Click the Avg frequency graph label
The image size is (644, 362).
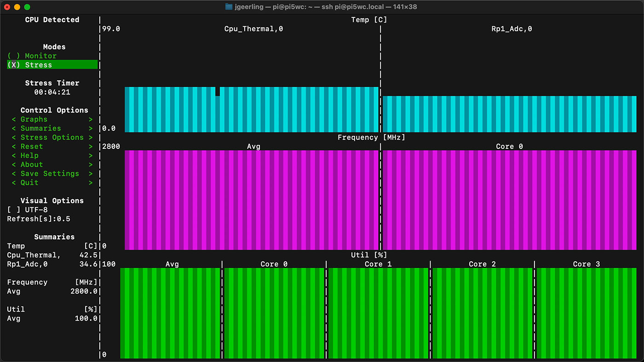coord(253,147)
